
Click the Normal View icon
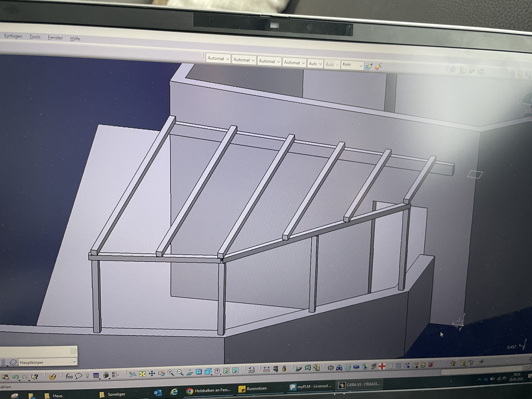[x=190, y=372]
